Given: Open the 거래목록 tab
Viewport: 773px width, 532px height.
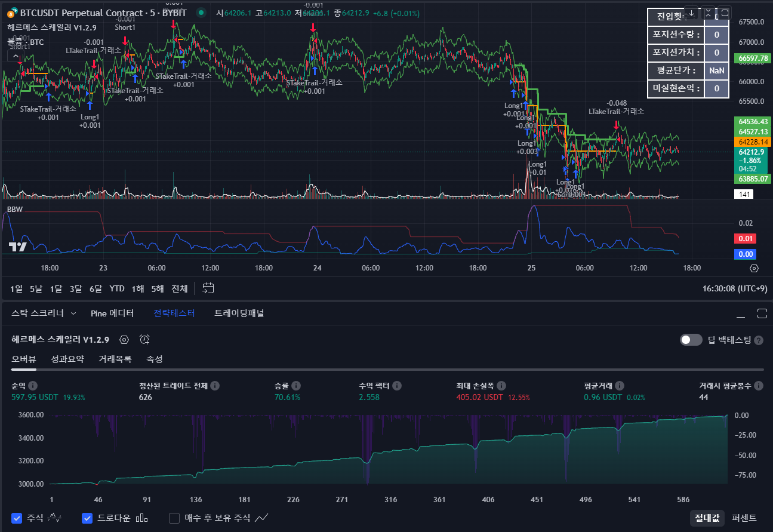Looking at the screenshot, I should 115,359.
